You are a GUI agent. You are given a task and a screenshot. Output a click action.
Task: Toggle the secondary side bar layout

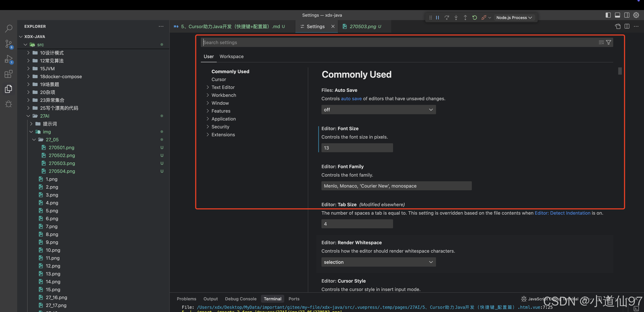tap(627, 15)
